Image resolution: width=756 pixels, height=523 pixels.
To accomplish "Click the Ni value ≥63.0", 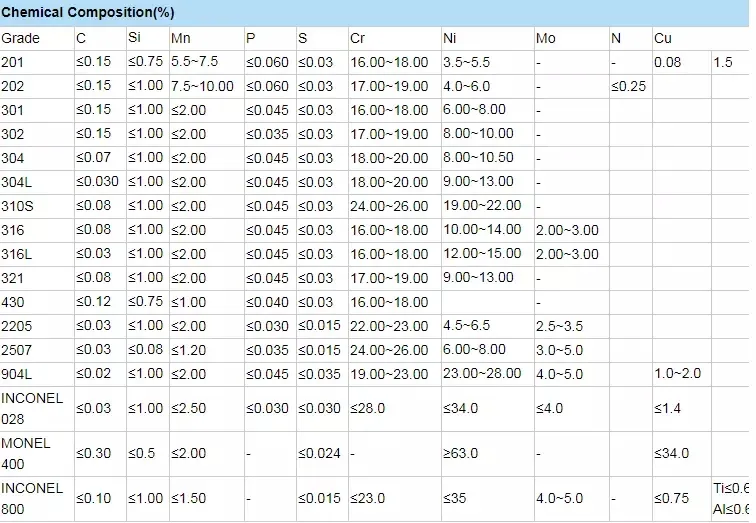I will tap(460, 454).
